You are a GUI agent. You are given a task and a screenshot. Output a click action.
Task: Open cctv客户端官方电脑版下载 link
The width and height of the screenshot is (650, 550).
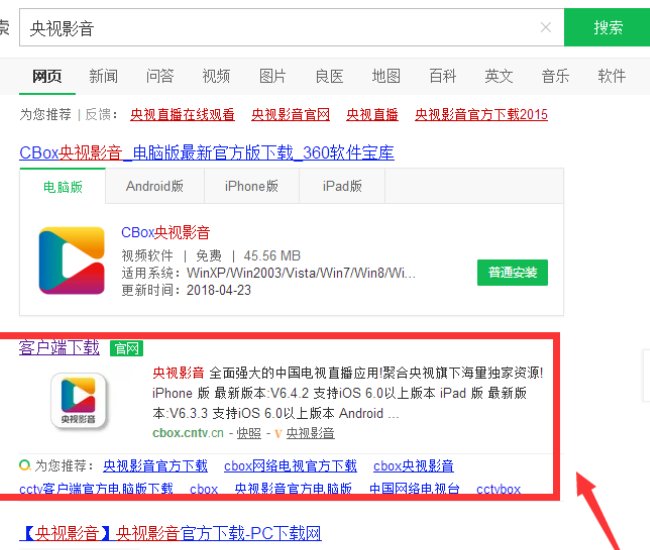[96, 489]
